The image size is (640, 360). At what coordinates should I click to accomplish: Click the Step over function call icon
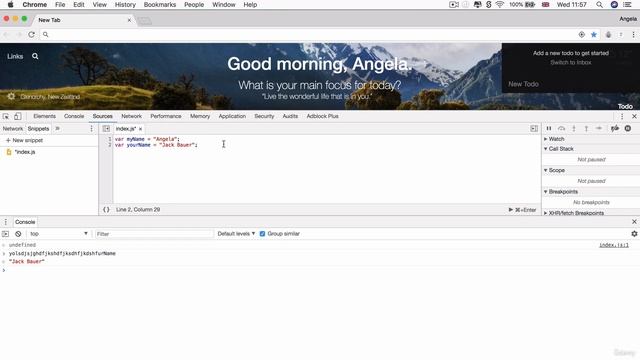point(562,129)
